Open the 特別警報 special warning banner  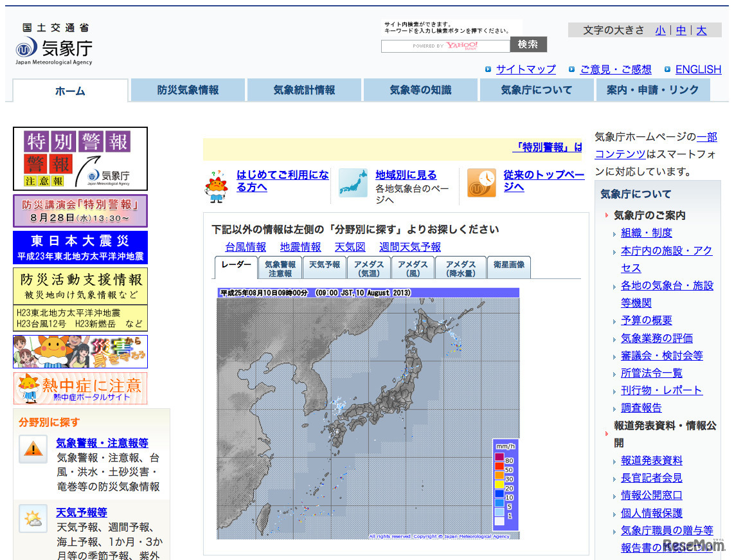(x=80, y=158)
